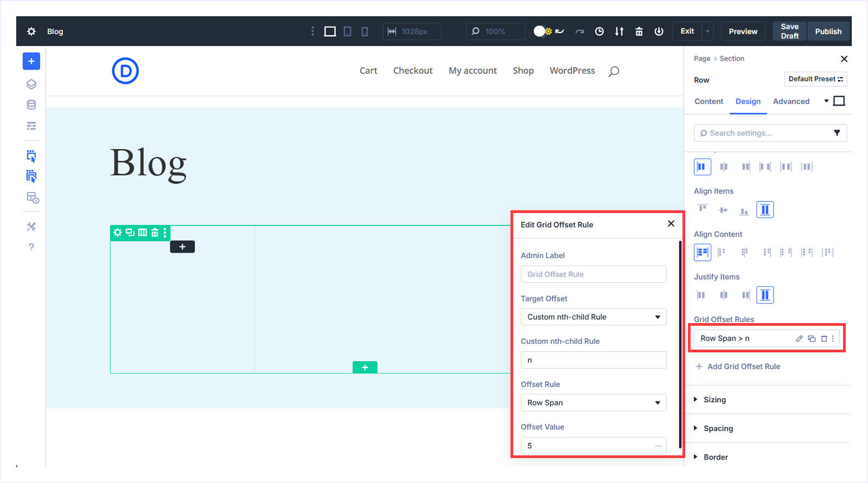868x483 pixels.
Task: Edit the Row Span > n rule pencil icon
Action: [799, 338]
